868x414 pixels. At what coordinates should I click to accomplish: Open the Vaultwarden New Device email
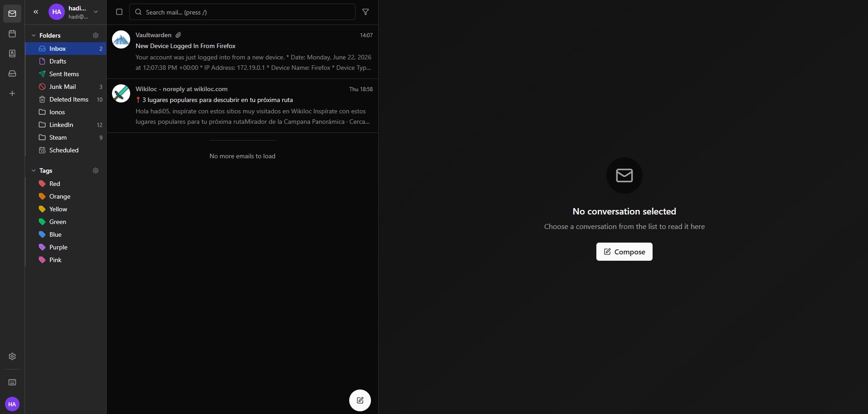click(243, 52)
